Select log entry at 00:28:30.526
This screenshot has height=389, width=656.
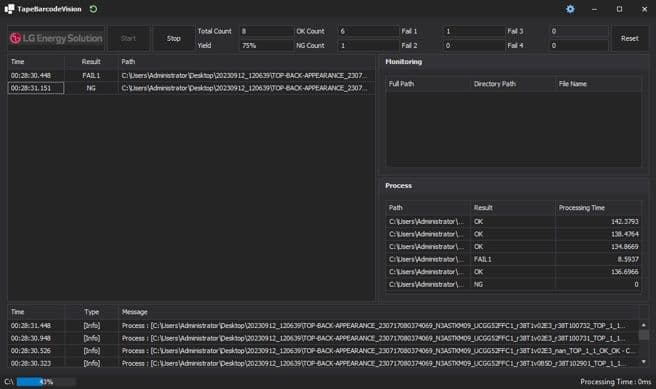[323, 351]
